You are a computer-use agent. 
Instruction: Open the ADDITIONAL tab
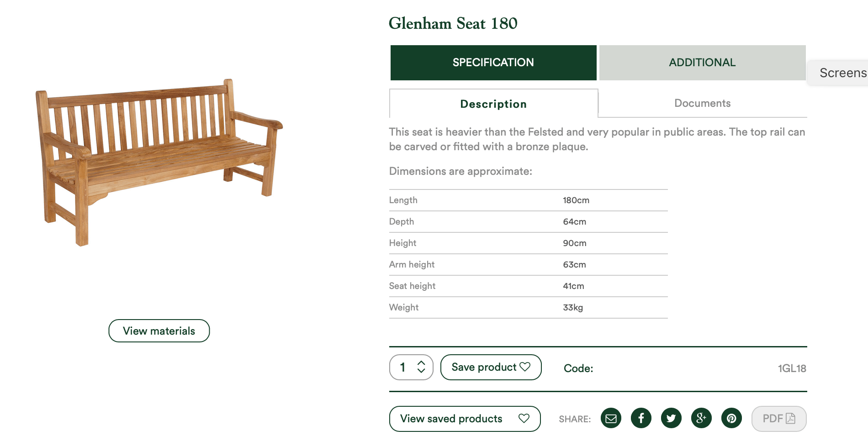[x=702, y=63]
